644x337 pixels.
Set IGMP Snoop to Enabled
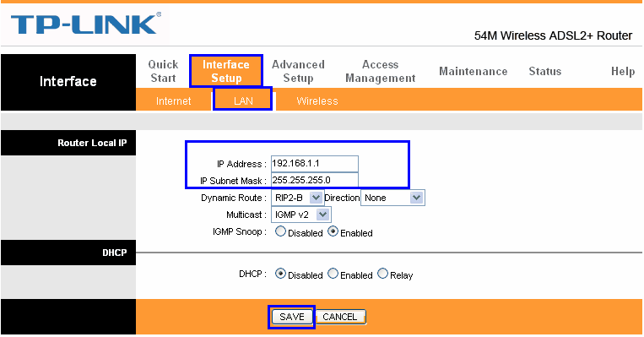click(333, 231)
